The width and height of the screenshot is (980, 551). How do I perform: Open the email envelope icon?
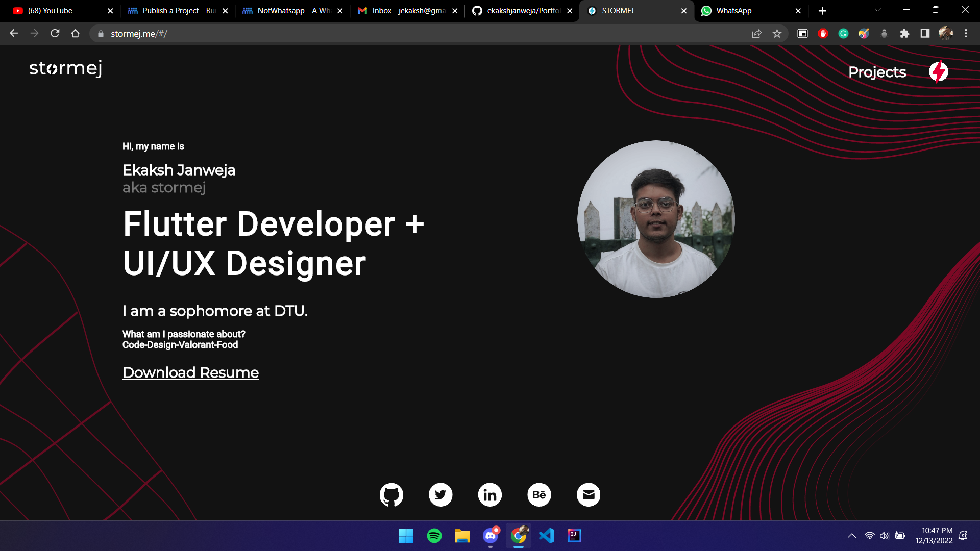[x=589, y=495]
